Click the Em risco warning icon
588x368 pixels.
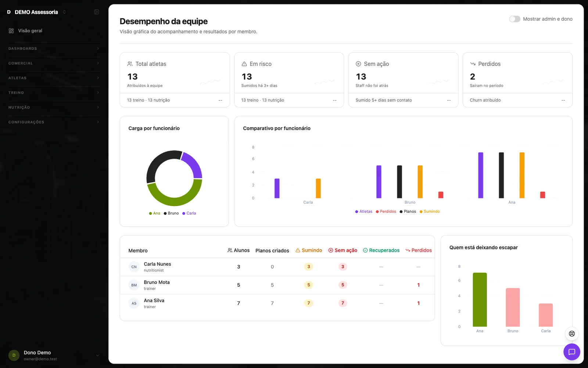tap(244, 64)
